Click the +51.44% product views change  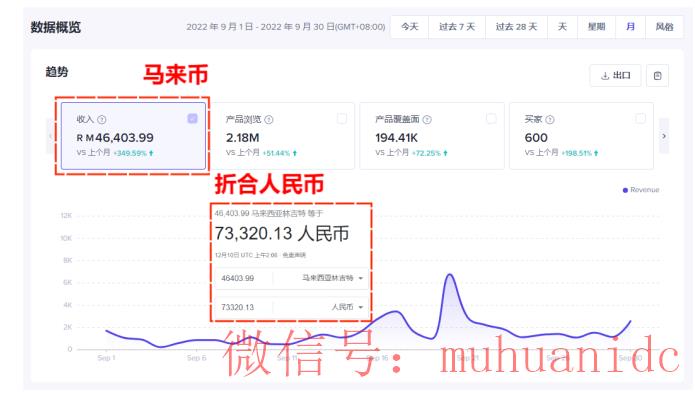pos(276,153)
